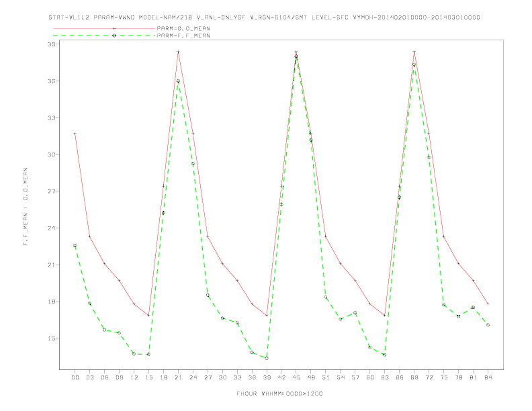Click the green dashed line sample in legend

point(104,36)
